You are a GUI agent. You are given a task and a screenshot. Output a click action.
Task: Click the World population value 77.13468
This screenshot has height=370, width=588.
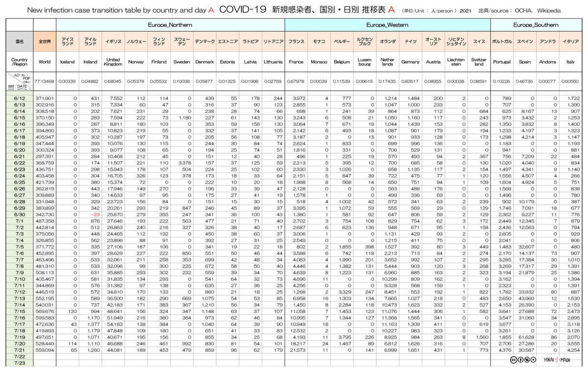[45, 82]
